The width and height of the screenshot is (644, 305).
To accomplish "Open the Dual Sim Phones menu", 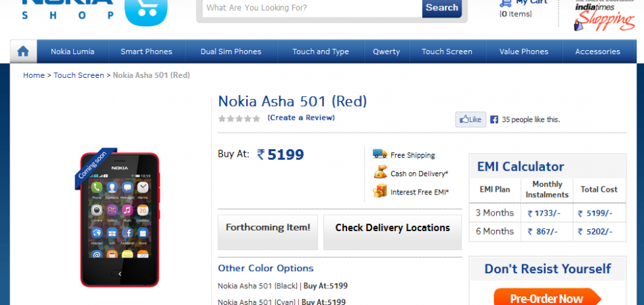I will tap(230, 52).
